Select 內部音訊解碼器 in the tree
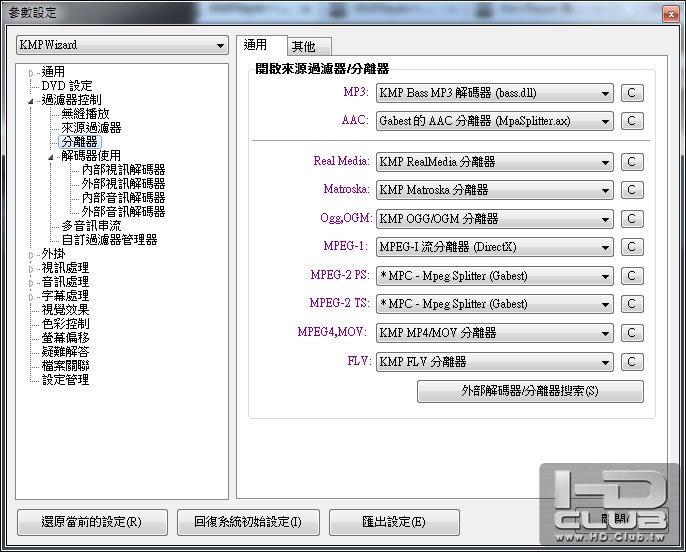This screenshot has width=686, height=552. coord(123,198)
